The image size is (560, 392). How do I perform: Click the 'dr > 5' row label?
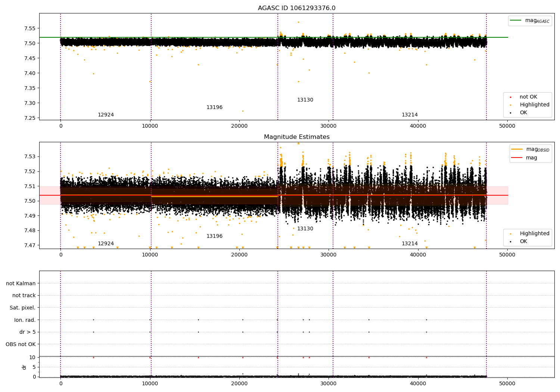(28, 332)
